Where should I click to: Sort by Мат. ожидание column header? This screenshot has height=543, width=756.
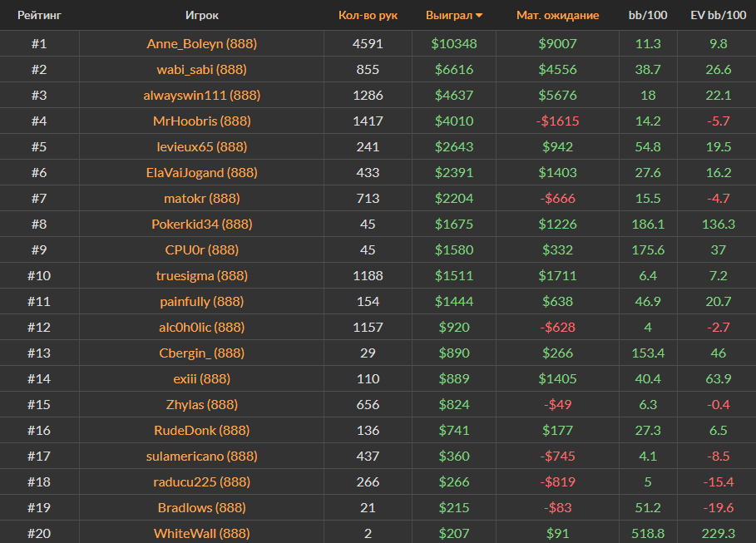(x=557, y=16)
